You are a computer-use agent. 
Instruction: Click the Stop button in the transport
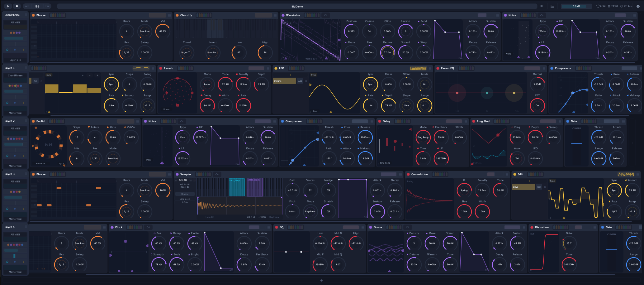17,6
